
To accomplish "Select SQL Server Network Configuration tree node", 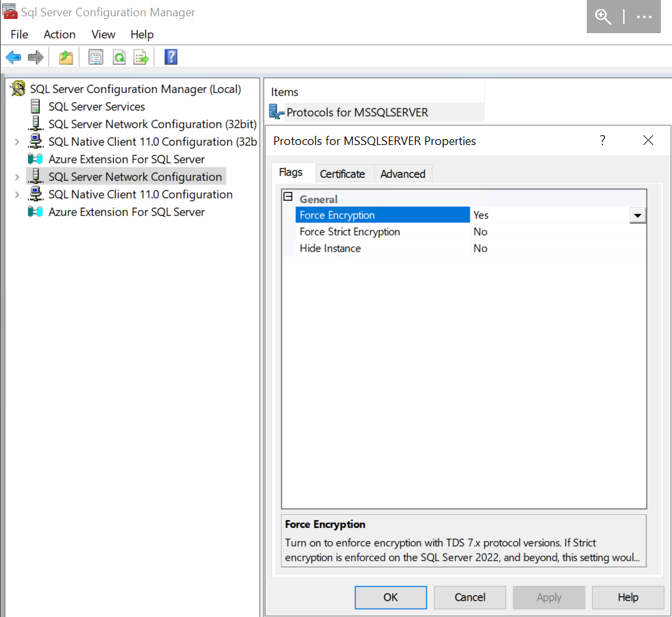I will tap(135, 177).
